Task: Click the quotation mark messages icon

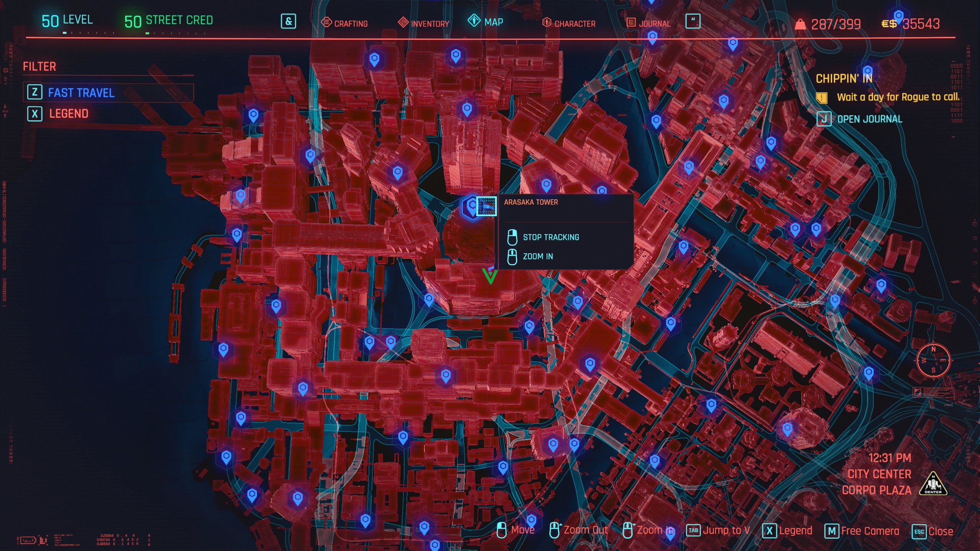Action: click(693, 21)
